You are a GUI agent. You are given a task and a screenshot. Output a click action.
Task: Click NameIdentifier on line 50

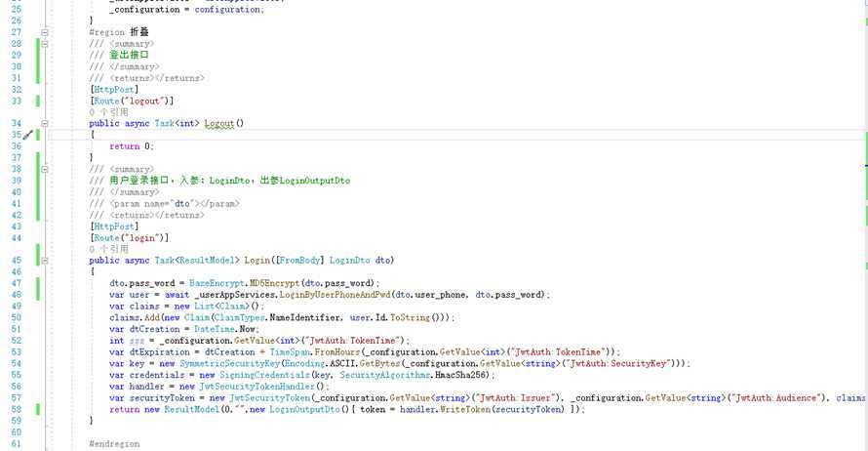click(x=305, y=317)
